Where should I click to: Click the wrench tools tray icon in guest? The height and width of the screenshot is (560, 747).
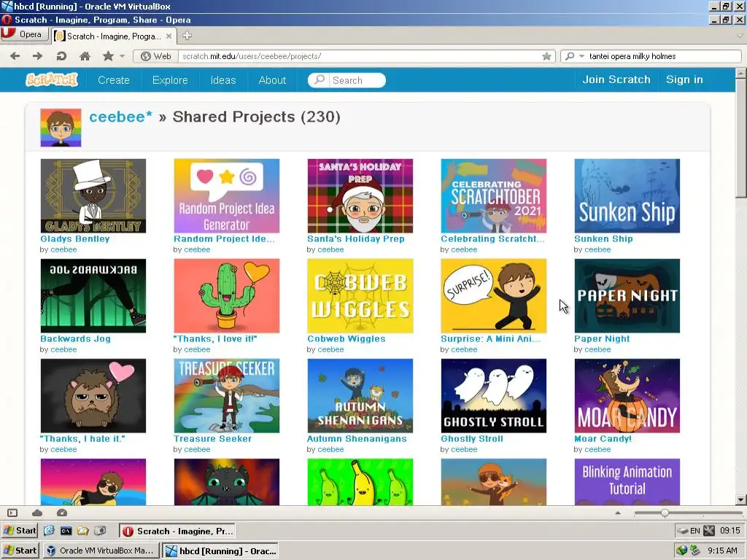coord(709,531)
